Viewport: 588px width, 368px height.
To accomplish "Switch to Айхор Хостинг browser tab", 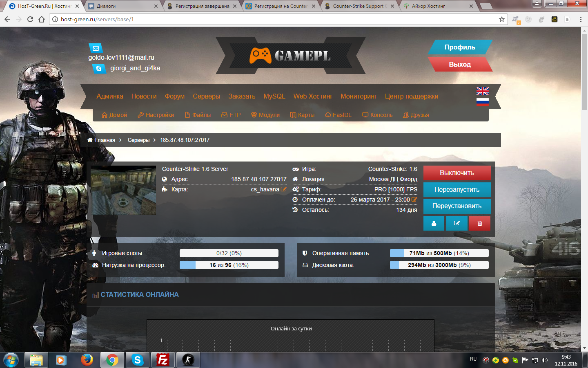I will point(438,6).
